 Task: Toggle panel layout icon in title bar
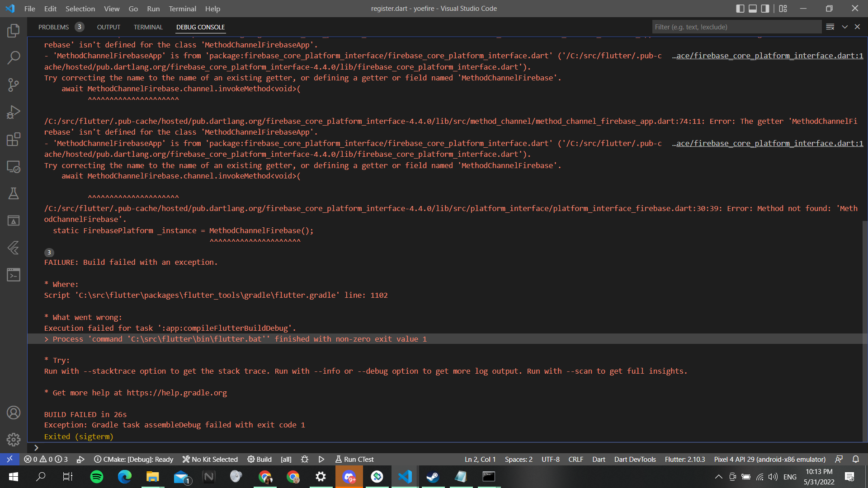[753, 9]
